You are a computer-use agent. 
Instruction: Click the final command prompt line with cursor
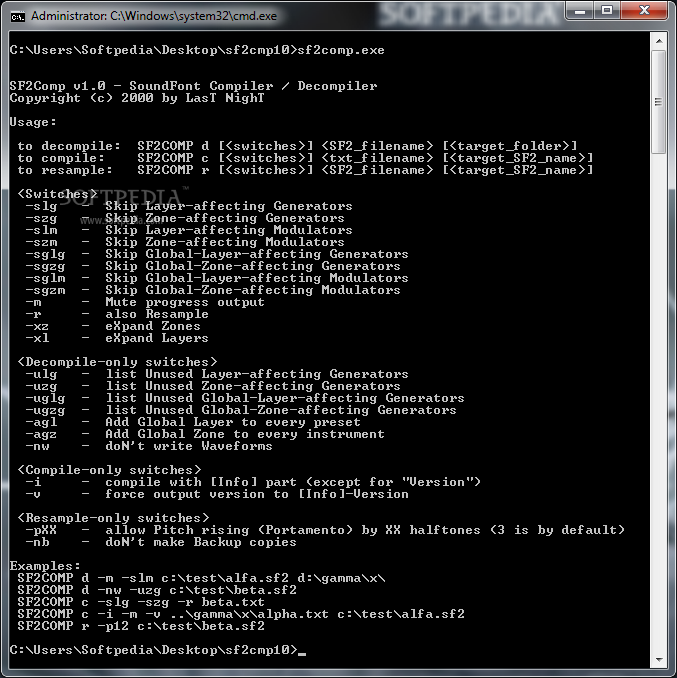(x=158, y=650)
